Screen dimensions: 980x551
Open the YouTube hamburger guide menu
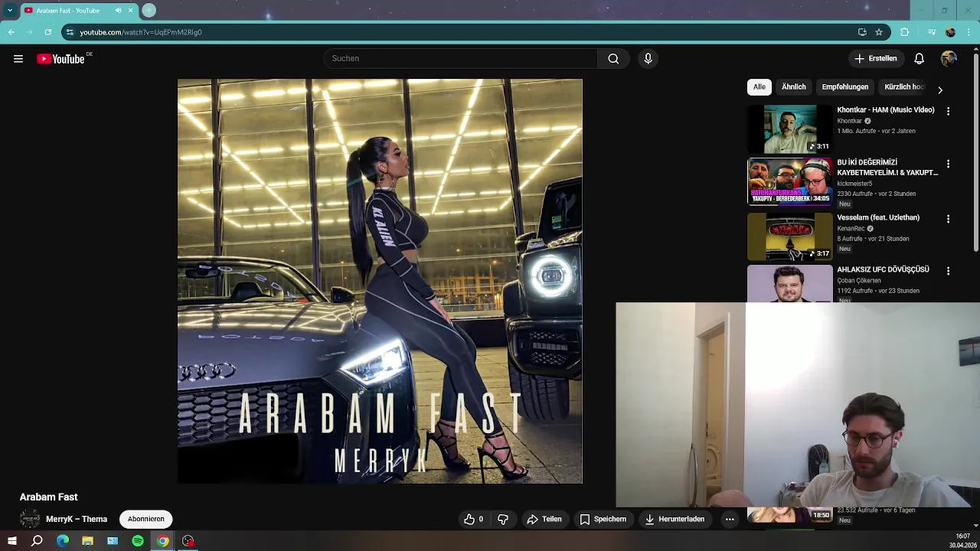point(18,59)
